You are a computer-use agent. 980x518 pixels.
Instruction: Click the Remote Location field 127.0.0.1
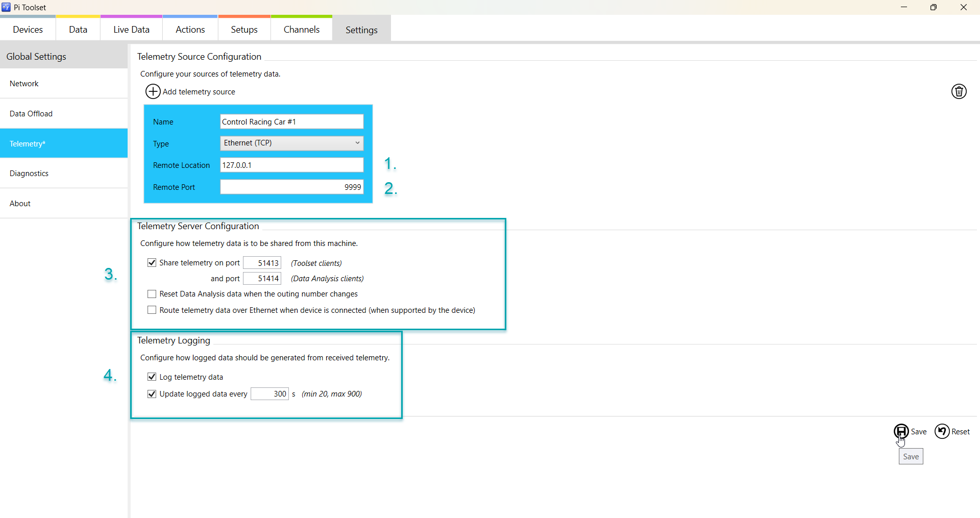[x=291, y=165]
